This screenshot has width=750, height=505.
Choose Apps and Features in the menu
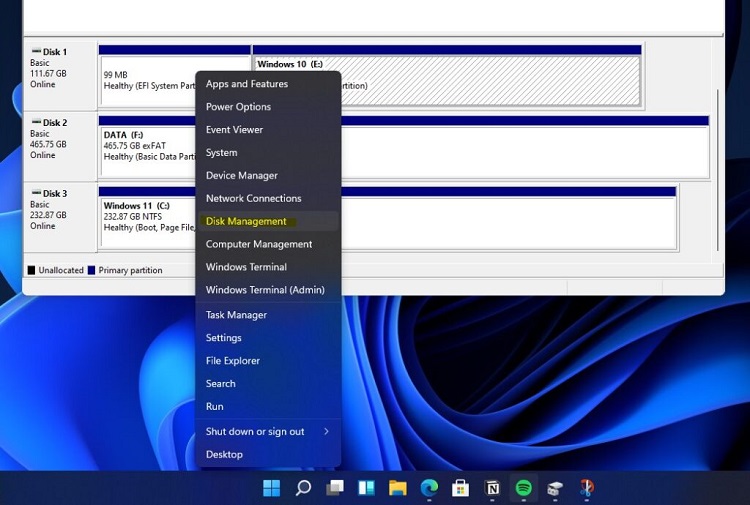268,84
